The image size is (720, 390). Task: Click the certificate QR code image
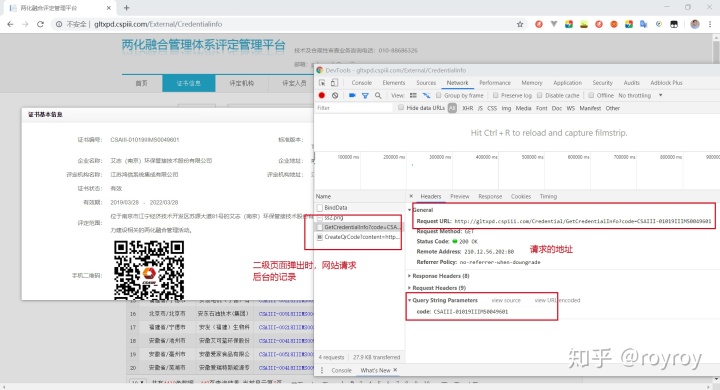(x=149, y=270)
